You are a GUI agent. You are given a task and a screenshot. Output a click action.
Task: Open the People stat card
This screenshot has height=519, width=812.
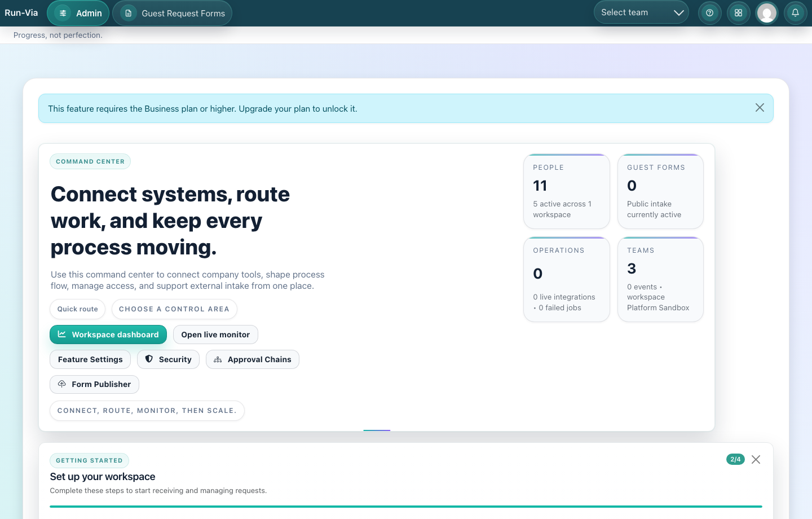pos(567,191)
